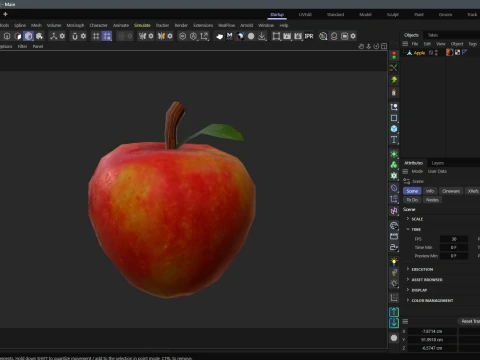This screenshot has height=360, width=480.
Task: Expand the SCALE section
Action: [408, 219]
